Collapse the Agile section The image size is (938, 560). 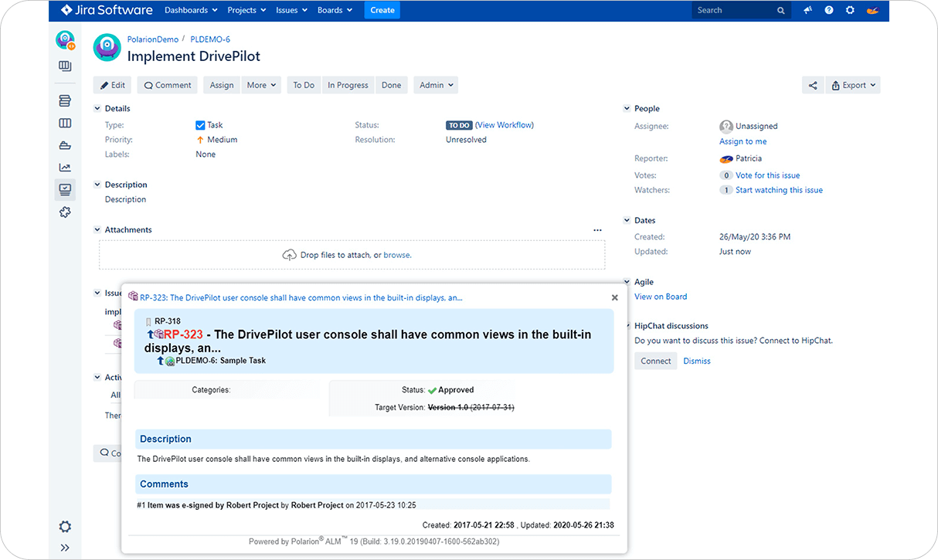click(627, 282)
